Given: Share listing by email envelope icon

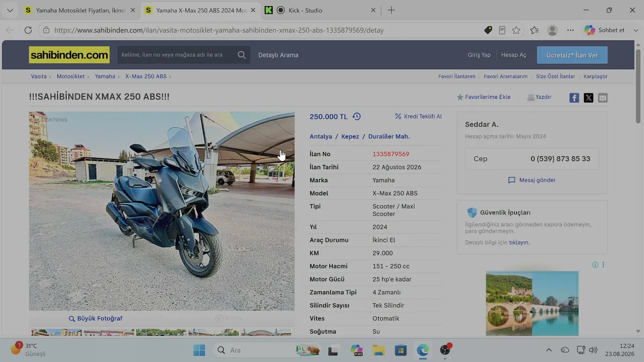Looking at the screenshot, I should (603, 98).
